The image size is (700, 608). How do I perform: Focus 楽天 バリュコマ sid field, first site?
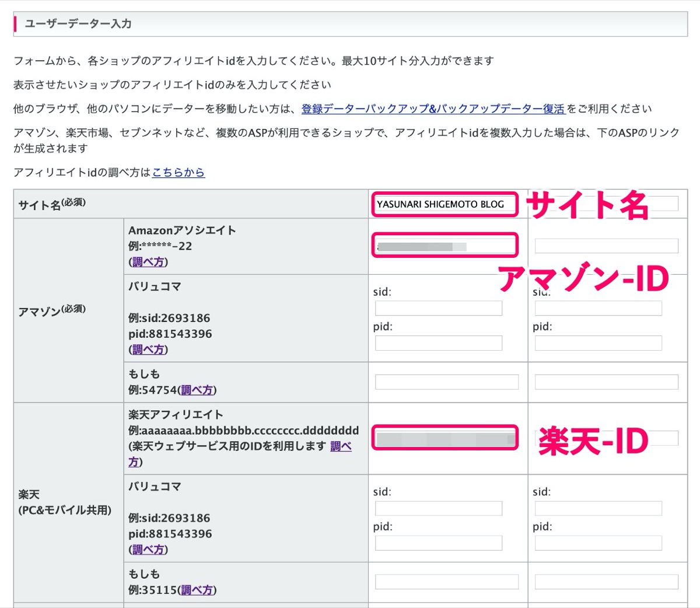click(439, 508)
